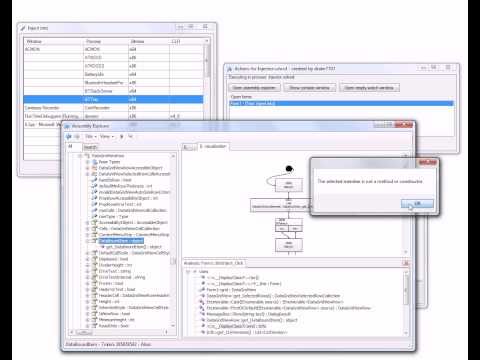Expand the AccessibilityObject property node
Screen dimensions: 480x360
point(87,222)
